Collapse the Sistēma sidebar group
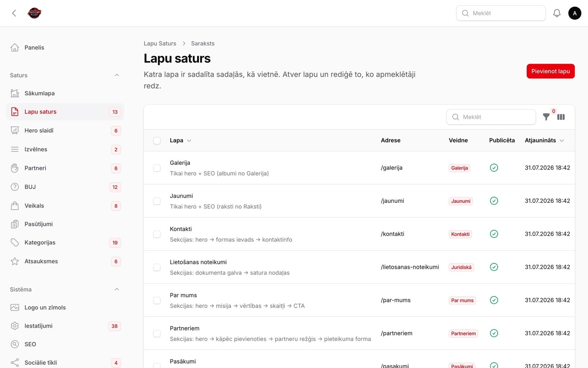Image resolution: width=588 pixels, height=368 pixels. [x=116, y=289]
